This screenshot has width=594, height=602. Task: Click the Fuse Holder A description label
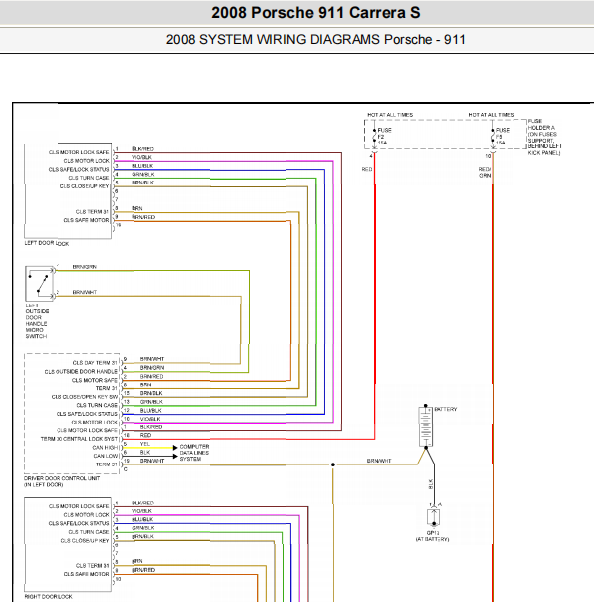(544, 137)
